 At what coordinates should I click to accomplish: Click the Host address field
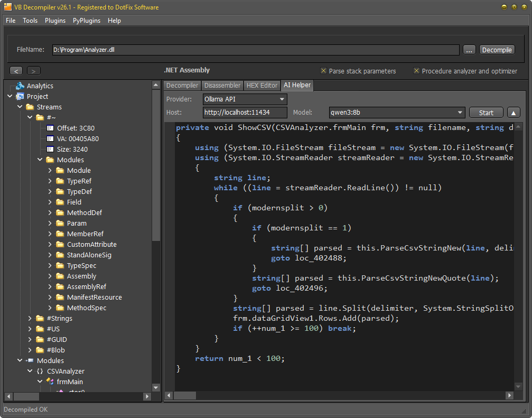(x=245, y=113)
